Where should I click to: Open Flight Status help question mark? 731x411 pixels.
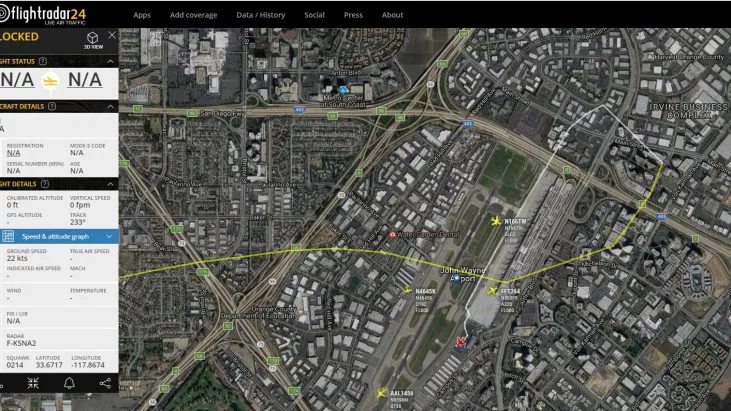tap(43, 61)
